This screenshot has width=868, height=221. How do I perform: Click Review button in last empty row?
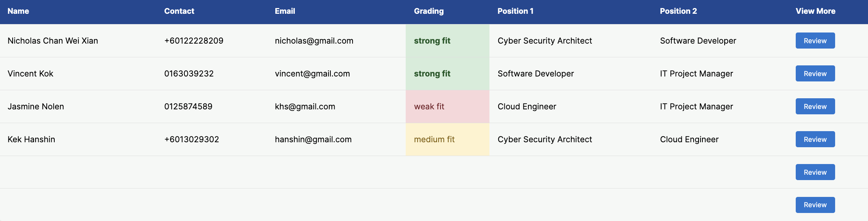point(815,205)
